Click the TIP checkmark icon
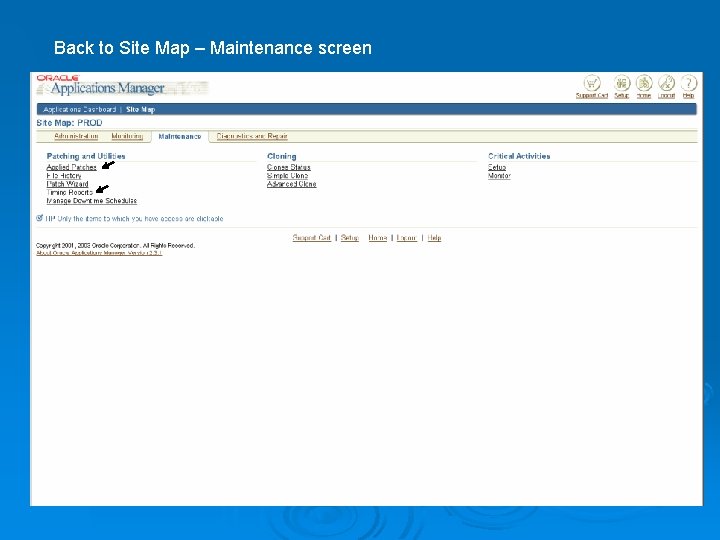Screen dimensions: 720x540 39,218
